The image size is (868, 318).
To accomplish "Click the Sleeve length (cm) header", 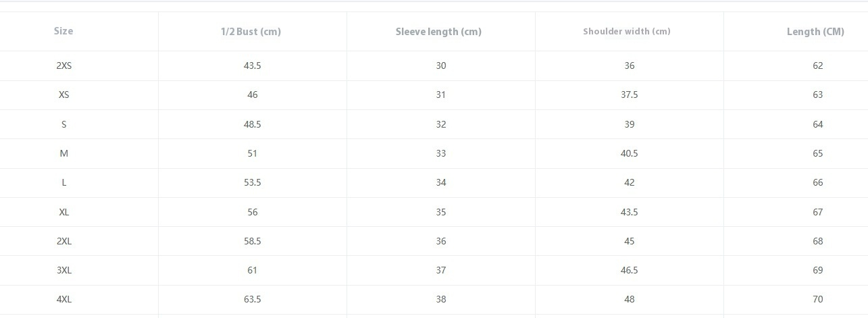I will coord(438,32).
